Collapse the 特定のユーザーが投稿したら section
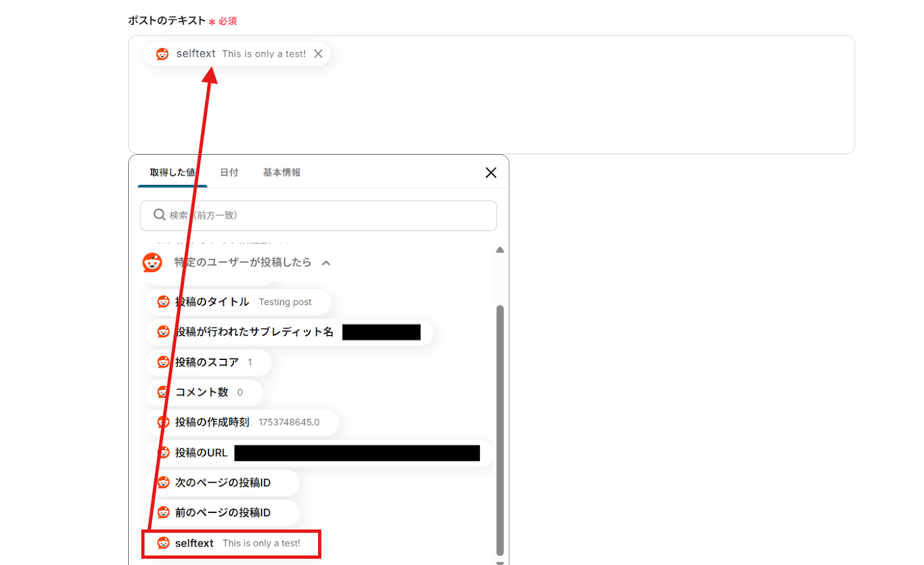 326,263
